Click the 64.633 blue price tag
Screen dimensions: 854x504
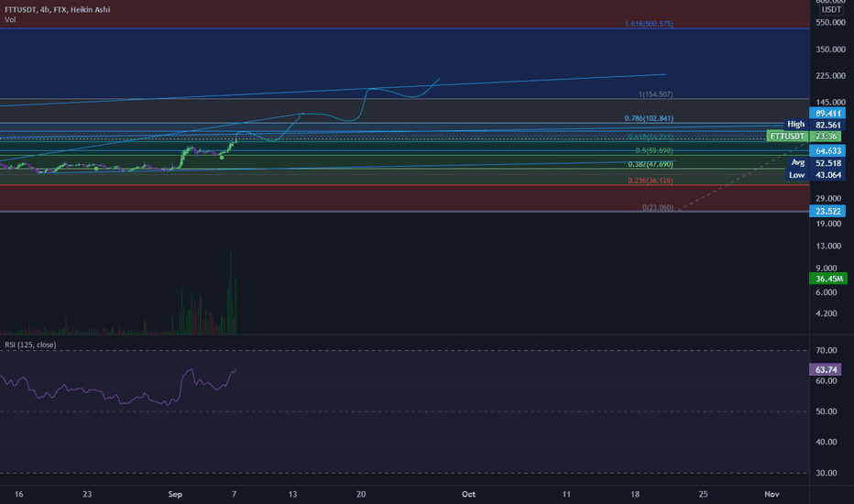pos(827,151)
